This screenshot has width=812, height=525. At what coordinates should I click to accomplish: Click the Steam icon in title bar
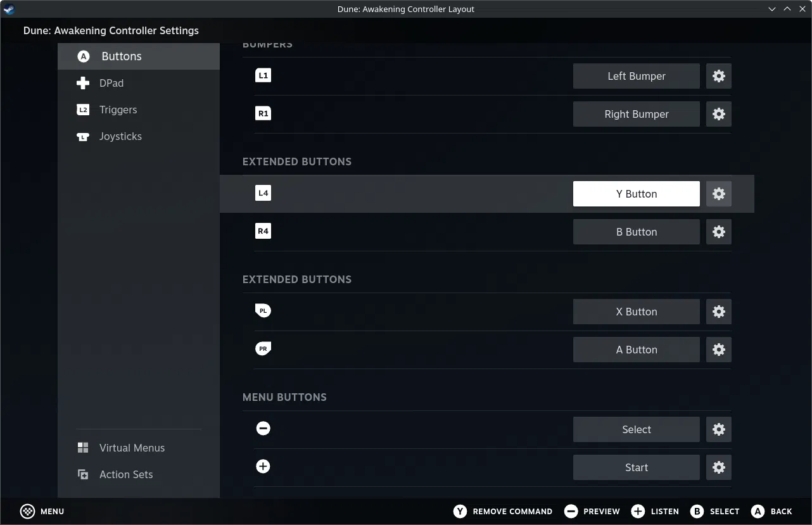pyautogui.click(x=9, y=9)
